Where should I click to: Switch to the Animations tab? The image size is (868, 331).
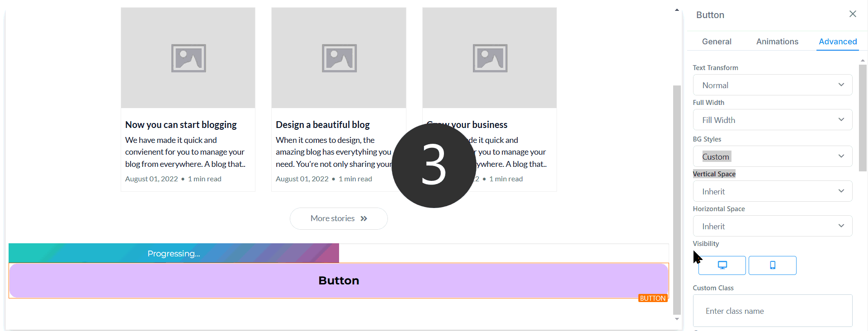(x=777, y=42)
